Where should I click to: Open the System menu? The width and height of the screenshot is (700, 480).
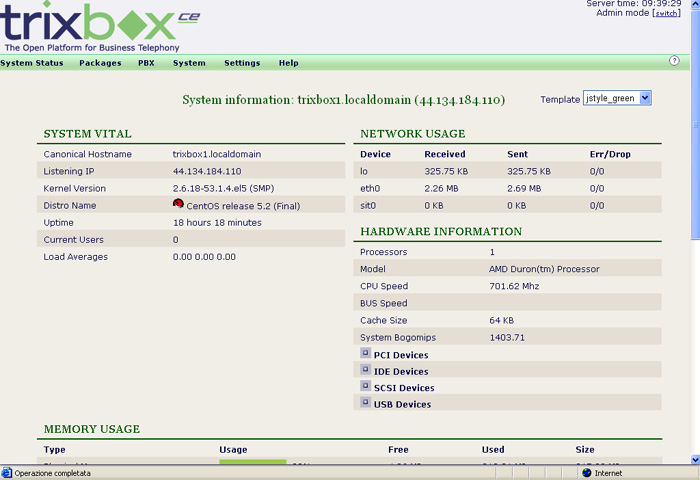coord(189,63)
